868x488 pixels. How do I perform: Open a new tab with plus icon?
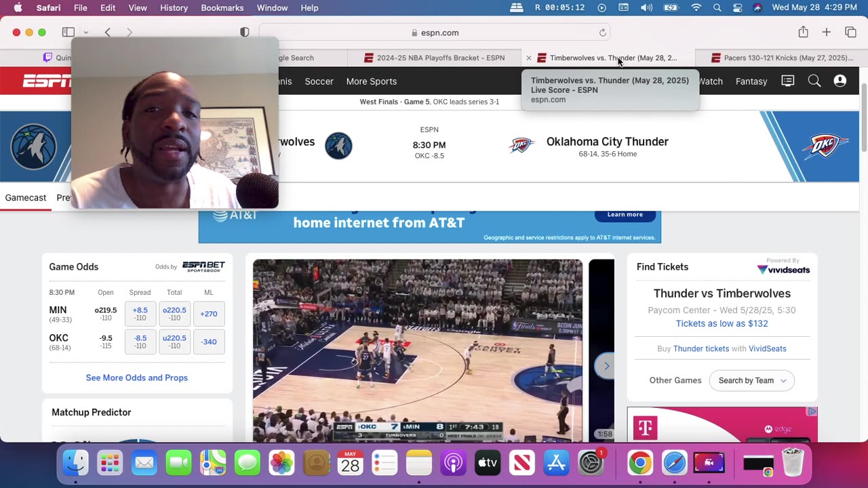(826, 33)
